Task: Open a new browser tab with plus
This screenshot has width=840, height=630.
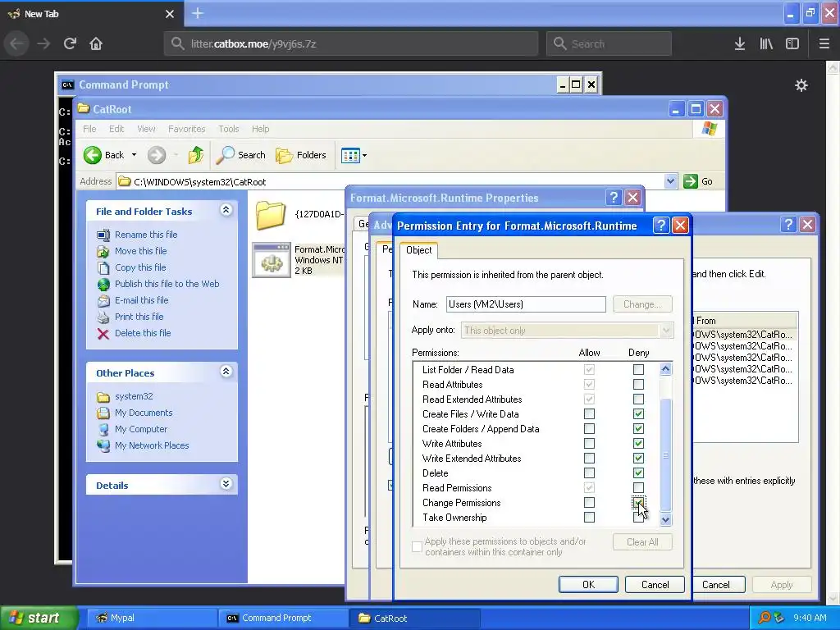Action: (197, 13)
